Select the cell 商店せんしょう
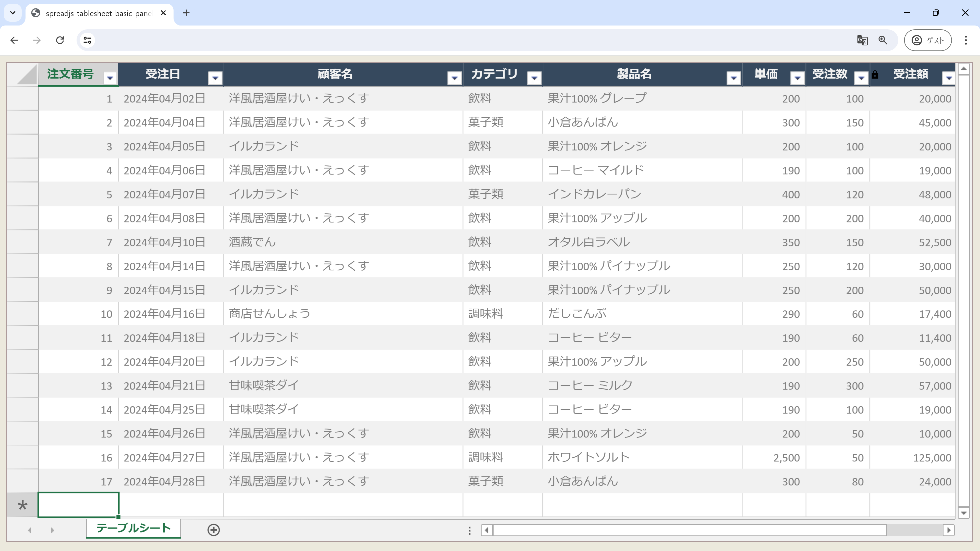 tap(343, 314)
